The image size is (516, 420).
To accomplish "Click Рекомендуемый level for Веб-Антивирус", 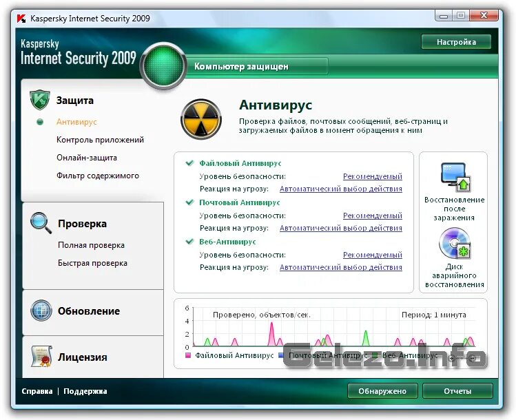I will 373,255.
